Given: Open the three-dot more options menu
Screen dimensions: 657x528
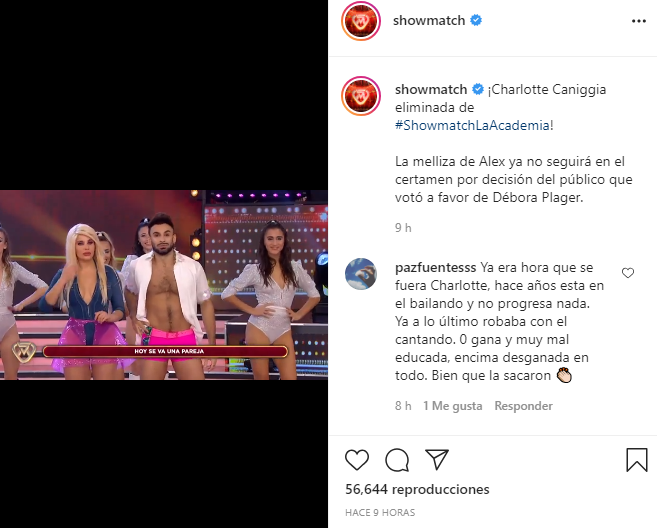Looking at the screenshot, I should click(x=639, y=21).
